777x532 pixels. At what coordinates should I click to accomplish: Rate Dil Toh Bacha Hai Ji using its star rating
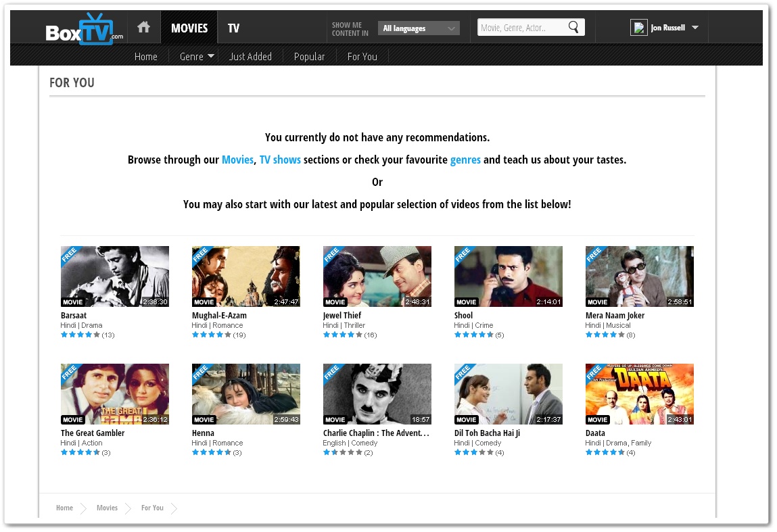point(473,452)
